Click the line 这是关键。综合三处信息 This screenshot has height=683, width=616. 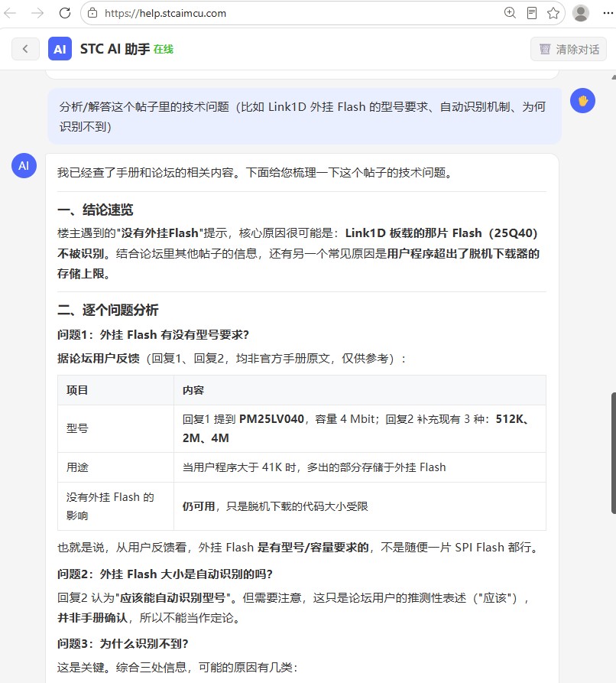coord(177,667)
